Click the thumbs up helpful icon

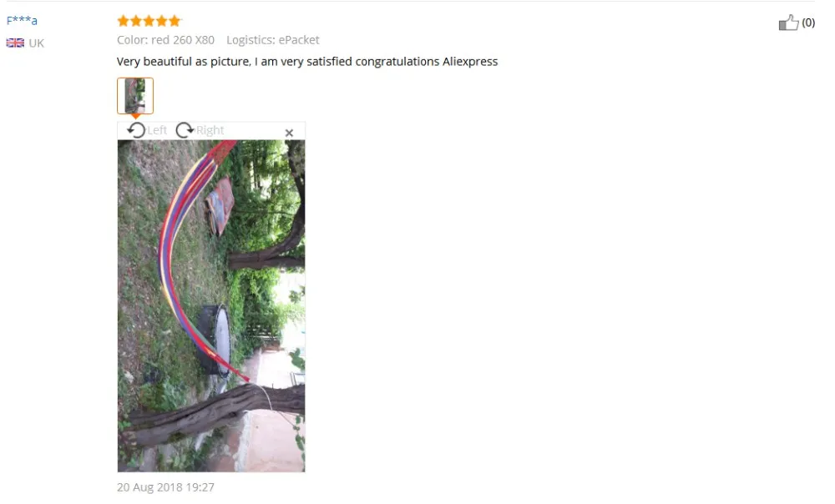tap(789, 23)
